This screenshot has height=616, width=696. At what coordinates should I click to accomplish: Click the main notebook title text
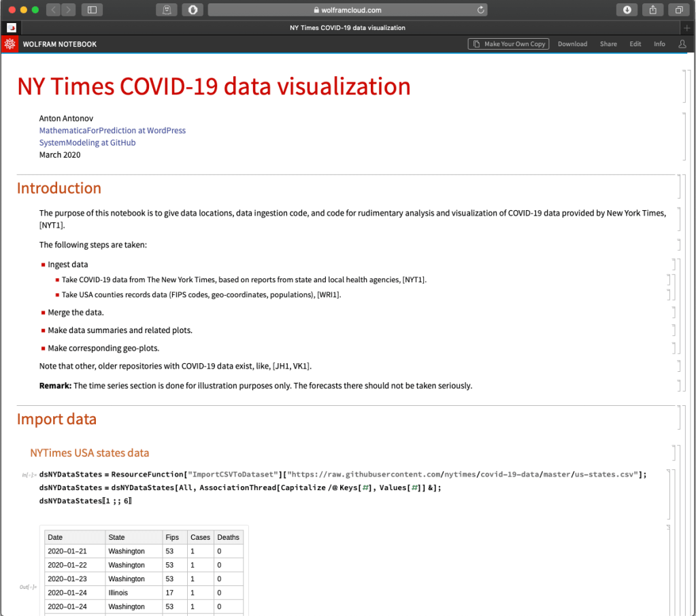tap(214, 86)
